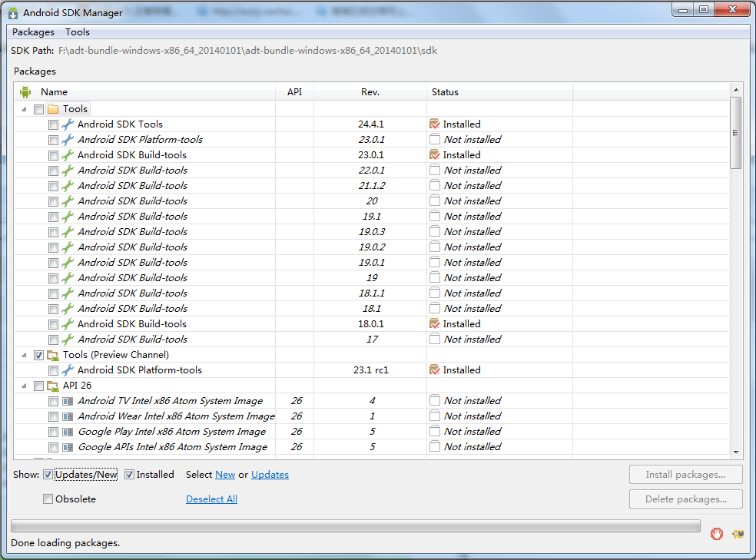Screen dimensions: 756x560
Task: Click not-installed status icon of Build-tools 20
Action: pos(434,200)
